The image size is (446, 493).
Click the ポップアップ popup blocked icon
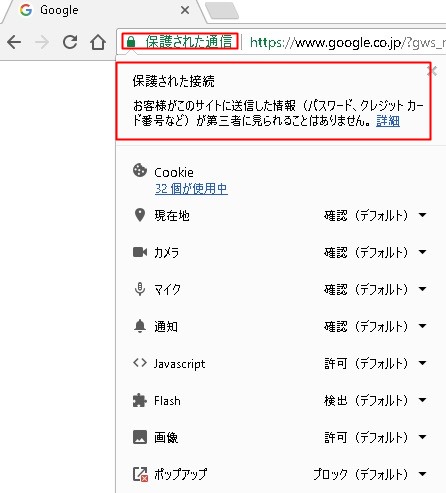pyautogui.click(x=140, y=474)
